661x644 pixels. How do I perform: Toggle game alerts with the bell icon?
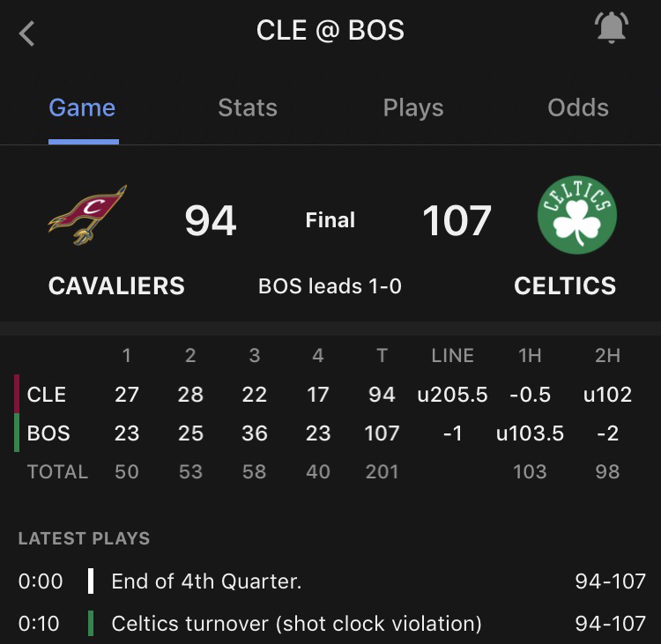612,27
